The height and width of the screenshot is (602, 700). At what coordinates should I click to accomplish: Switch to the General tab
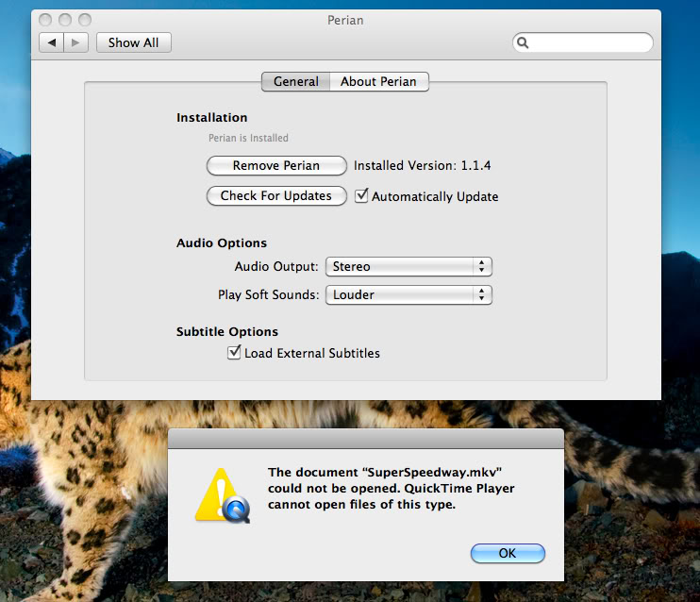[x=295, y=82]
